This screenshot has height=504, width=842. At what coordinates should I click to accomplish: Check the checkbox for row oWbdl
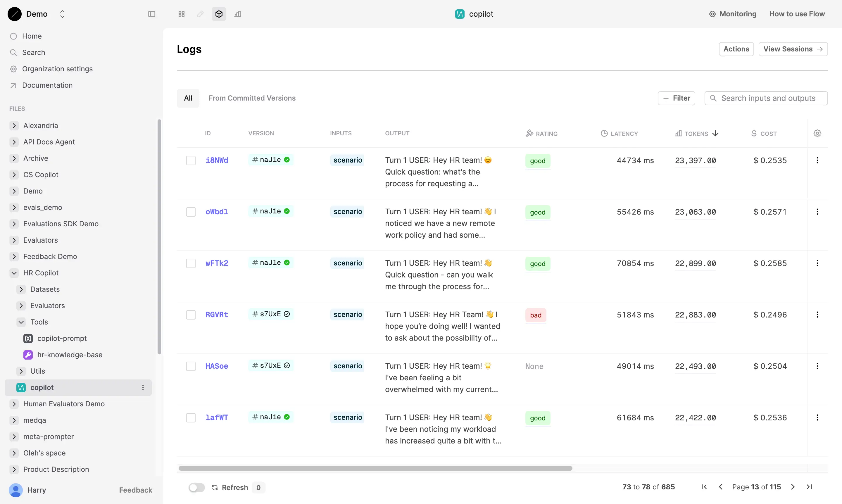[x=191, y=211]
